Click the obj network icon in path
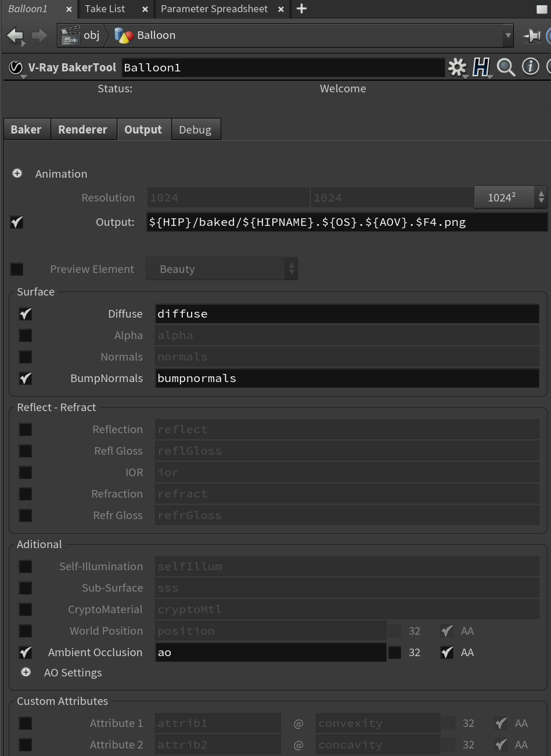Screen dimensions: 551x756 (x=70, y=35)
